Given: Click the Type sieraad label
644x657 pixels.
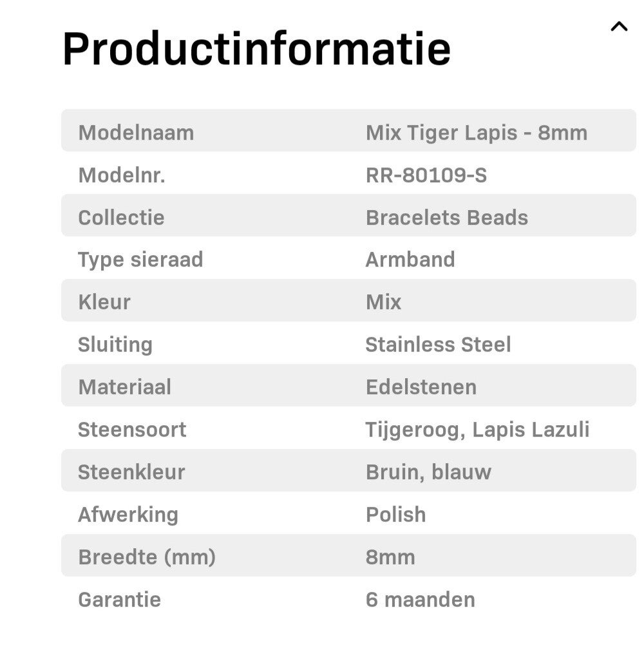Looking at the screenshot, I should (x=140, y=260).
